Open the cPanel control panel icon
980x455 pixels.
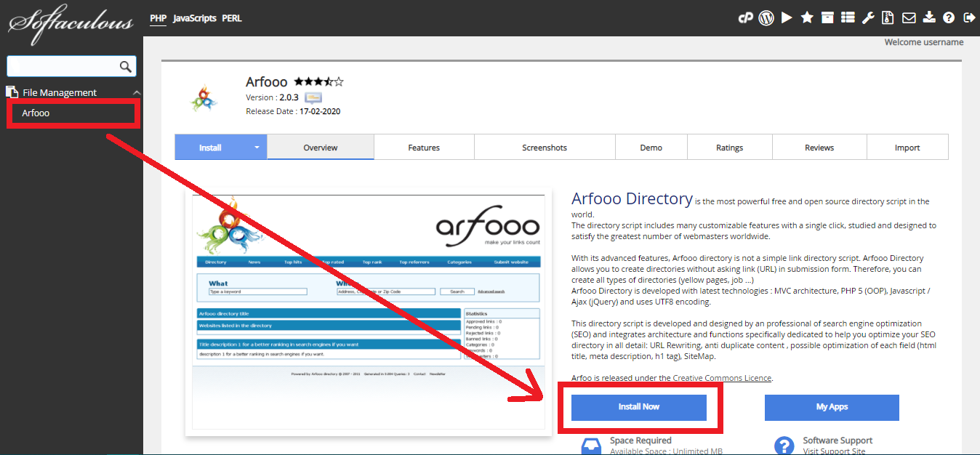pyautogui.click(x=745, y=18)
